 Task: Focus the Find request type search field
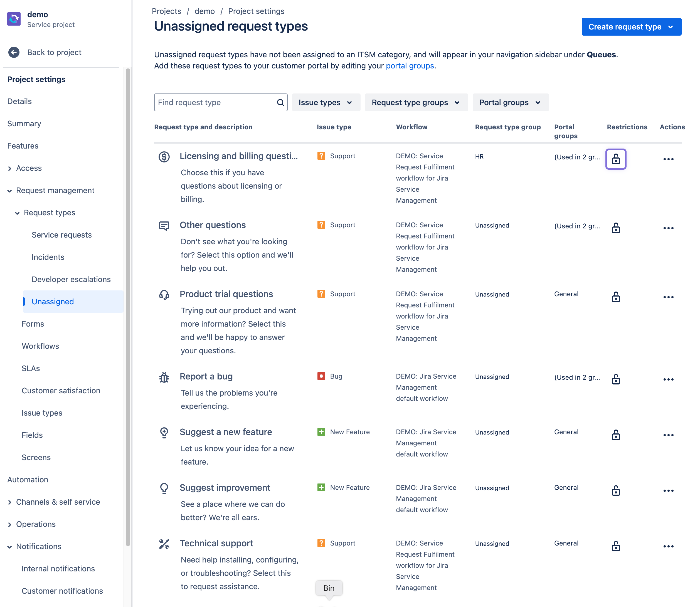pos(221,102)
